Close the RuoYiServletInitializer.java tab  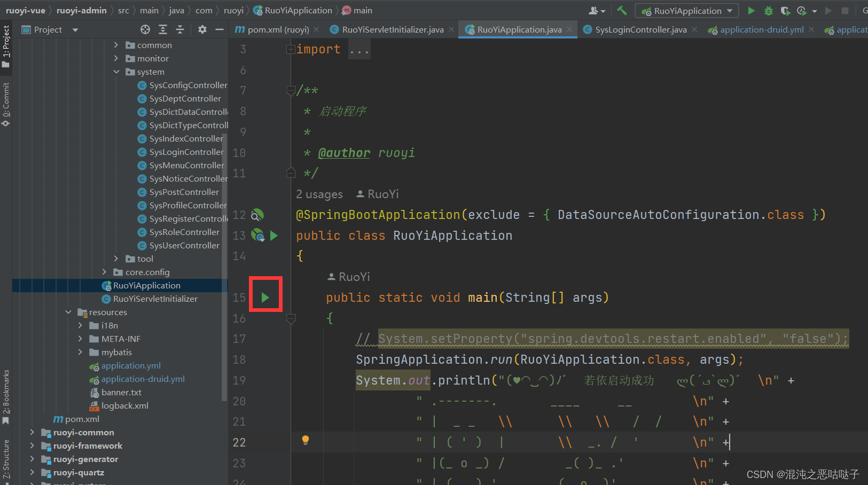click(451, 29)
